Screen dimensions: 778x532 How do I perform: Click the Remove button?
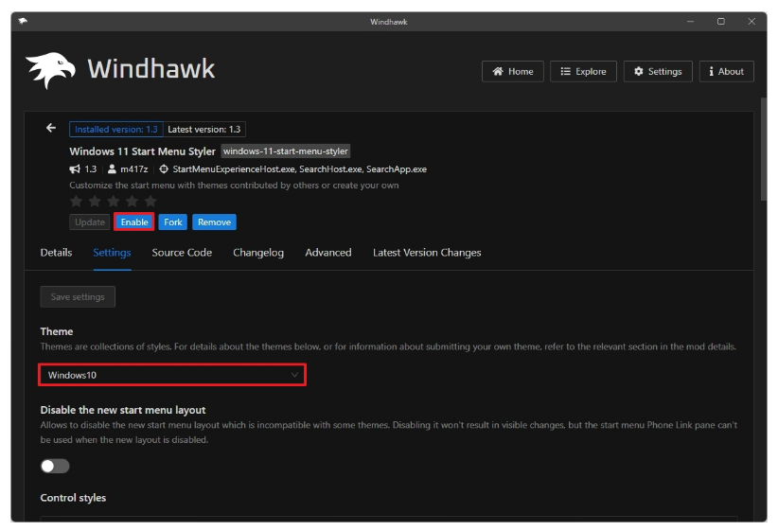(x=214, y=222)
